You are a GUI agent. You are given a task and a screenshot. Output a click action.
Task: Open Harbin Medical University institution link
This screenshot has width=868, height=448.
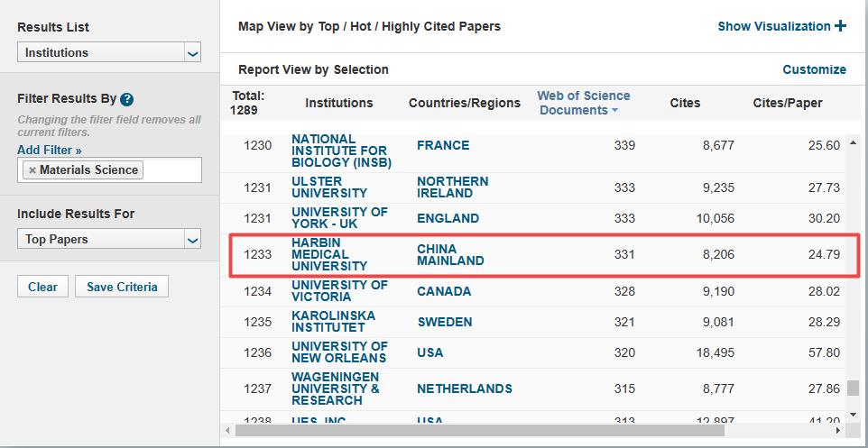(x=329, y=254)
